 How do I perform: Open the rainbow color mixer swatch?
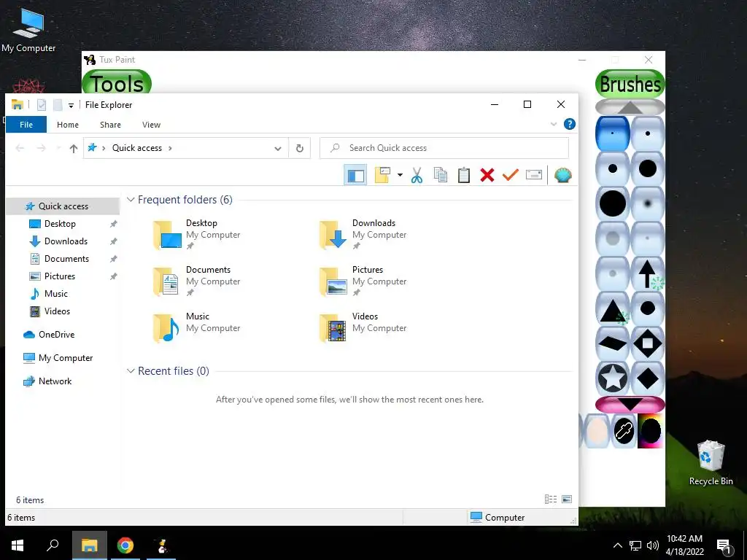650,431
